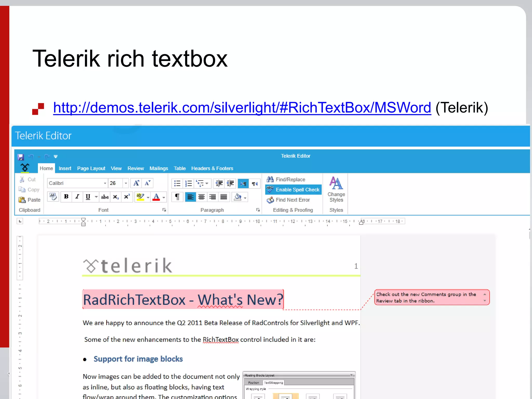This screenshot has width=532, height=399.
Task: Open the underline style dropdown arrow
Action: tap(96, 197)
